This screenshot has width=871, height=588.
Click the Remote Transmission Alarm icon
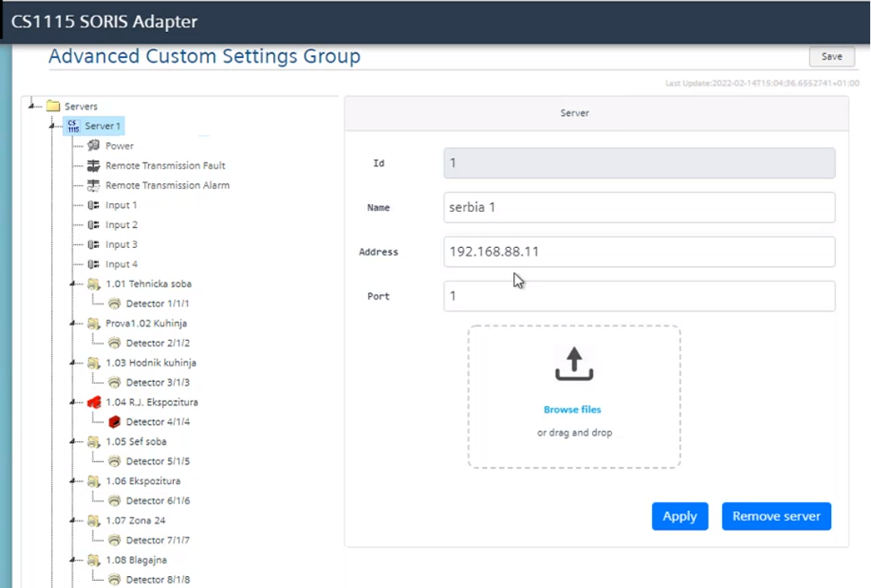click(x=94, y=185)
